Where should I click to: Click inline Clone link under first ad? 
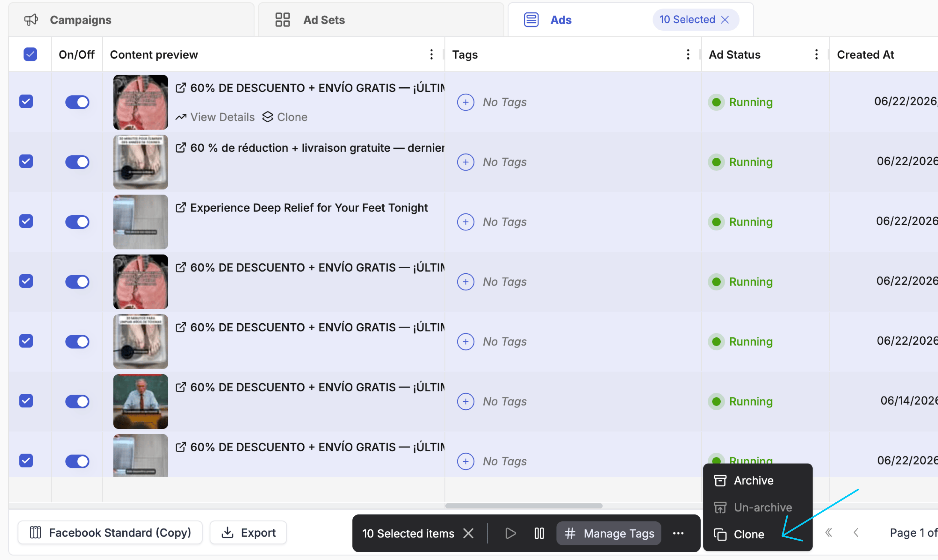[285, 117]
